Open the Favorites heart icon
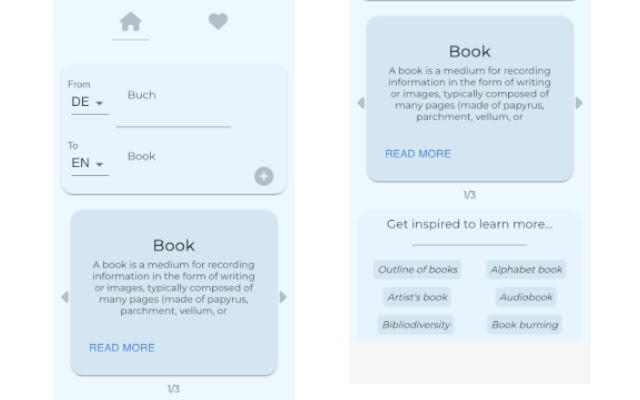 pos(218,21)
